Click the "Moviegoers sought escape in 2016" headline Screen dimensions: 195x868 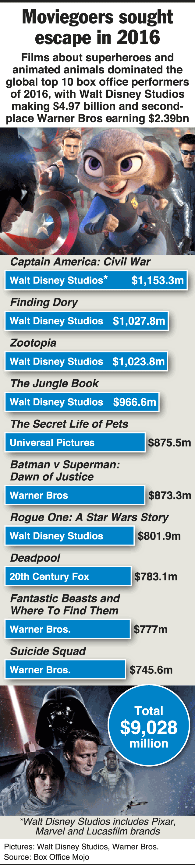point(97,27)
